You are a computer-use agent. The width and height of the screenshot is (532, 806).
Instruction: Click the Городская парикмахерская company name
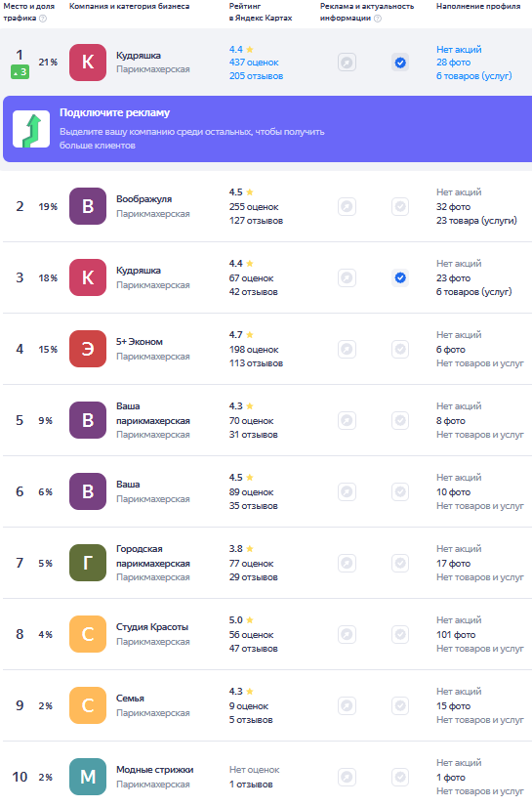153,556
